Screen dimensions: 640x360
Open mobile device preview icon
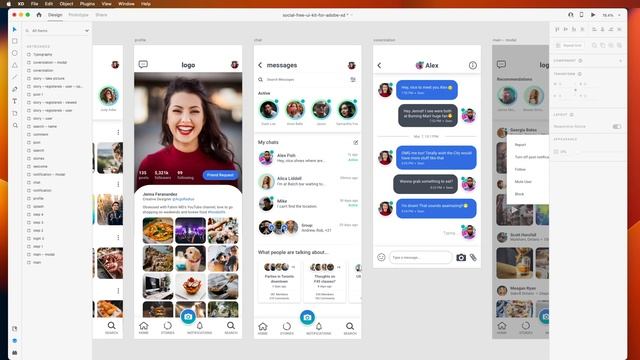[581, 15]
